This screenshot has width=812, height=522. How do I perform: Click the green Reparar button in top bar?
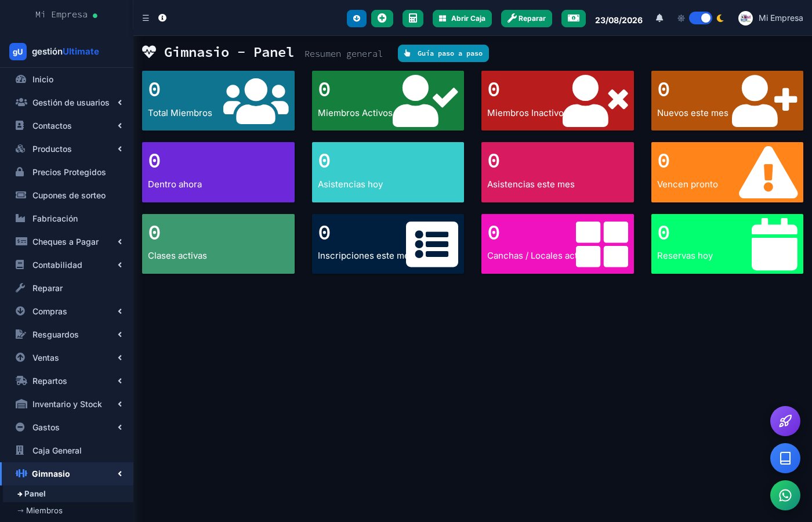[527, 19]
